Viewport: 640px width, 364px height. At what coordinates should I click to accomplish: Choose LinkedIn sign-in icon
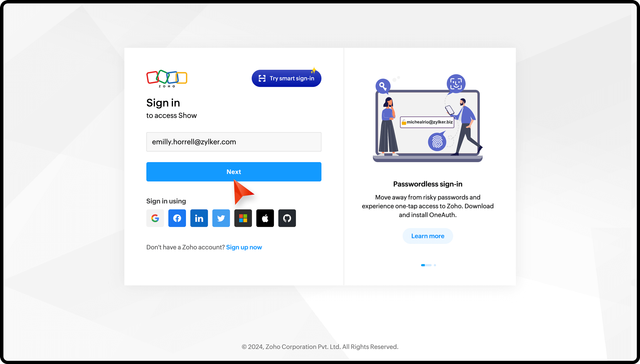(199, 218)
